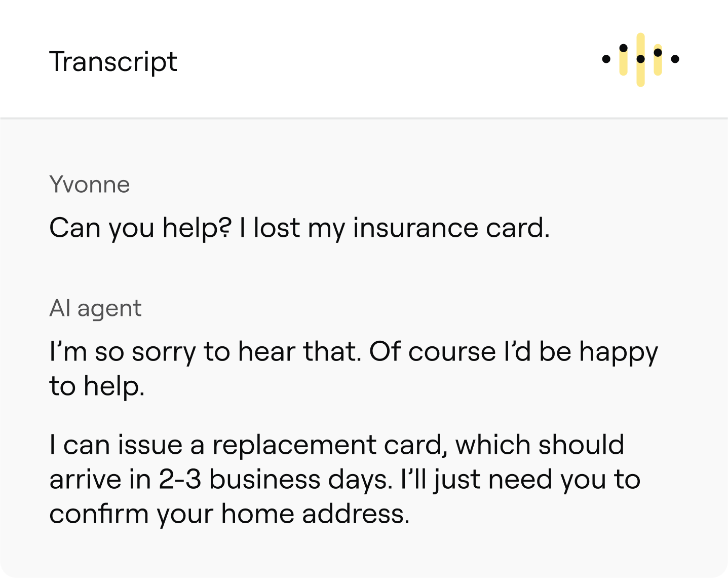Image resolution: width=728 pixels, height=578 pixels.
Task: Click the "2-3 business days" phrase
Action: pyautogui.click(x=276, y=479)
